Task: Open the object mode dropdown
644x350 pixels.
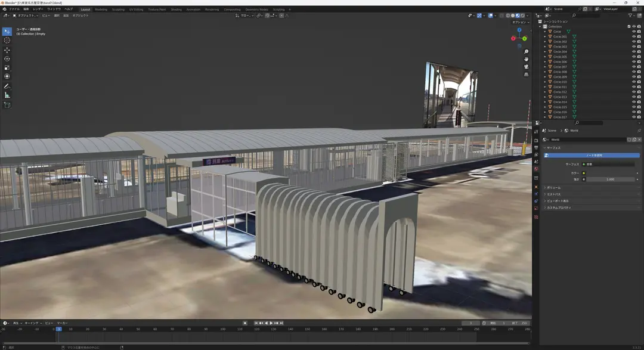Action: [26, 16]
